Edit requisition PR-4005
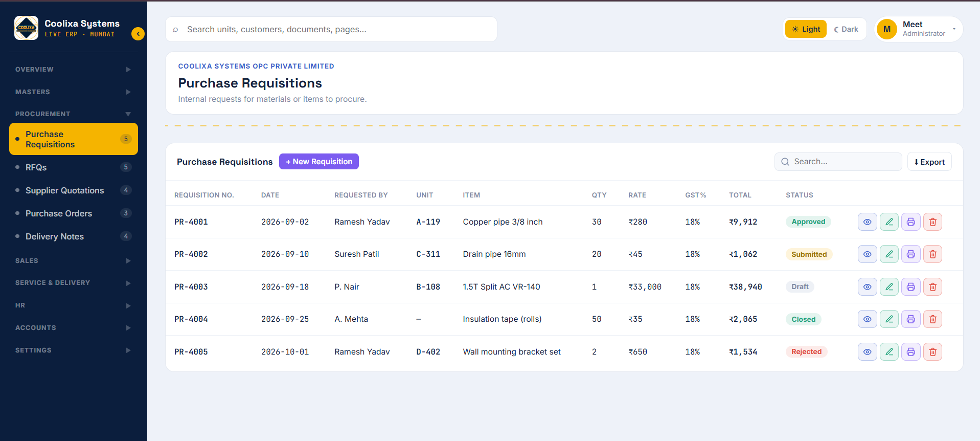 tap(890, 352)
